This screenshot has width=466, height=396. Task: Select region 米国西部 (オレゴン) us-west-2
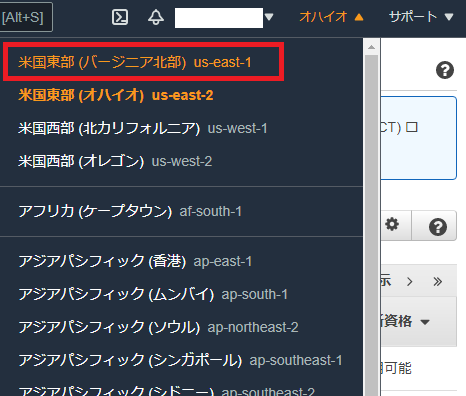click(115, 161)
